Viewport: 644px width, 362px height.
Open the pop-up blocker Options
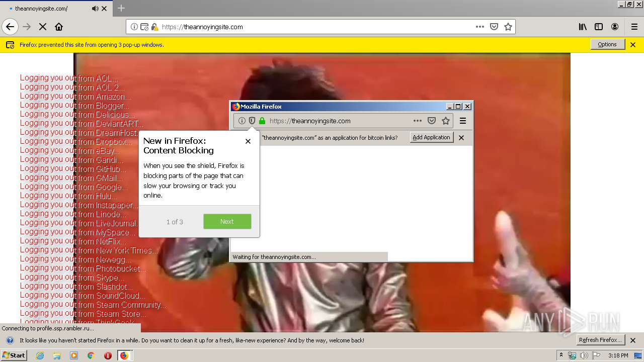[607, 44]
